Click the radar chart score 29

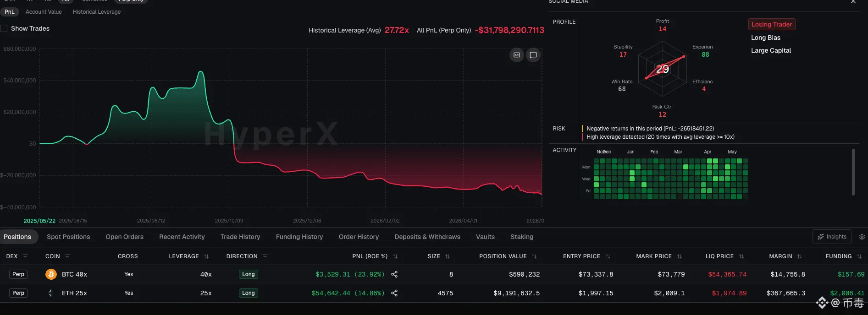(663, 69)
